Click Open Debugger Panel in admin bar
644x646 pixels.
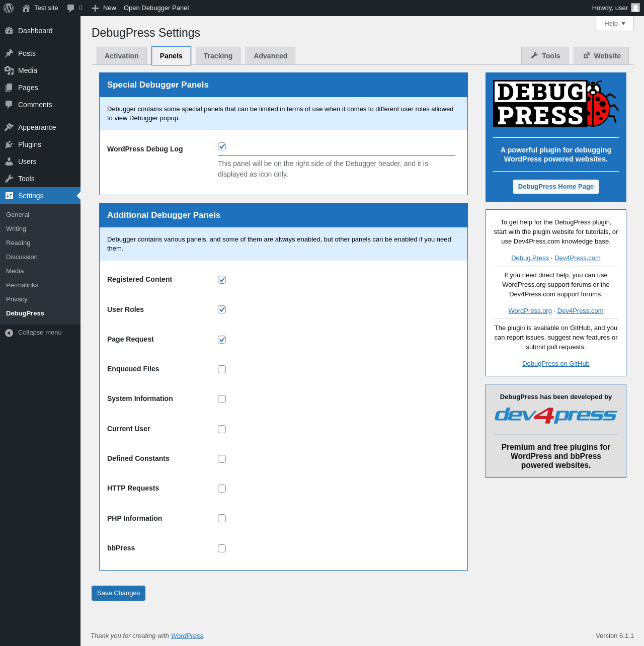pos(156,8)
